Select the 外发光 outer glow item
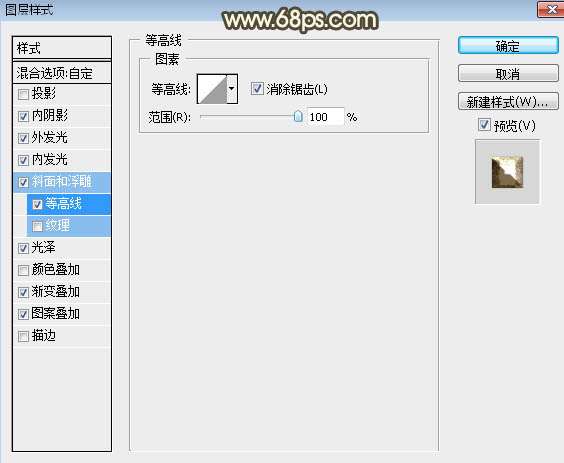The width and height of the screenshot is (564, 463). [x=62, y=138]
